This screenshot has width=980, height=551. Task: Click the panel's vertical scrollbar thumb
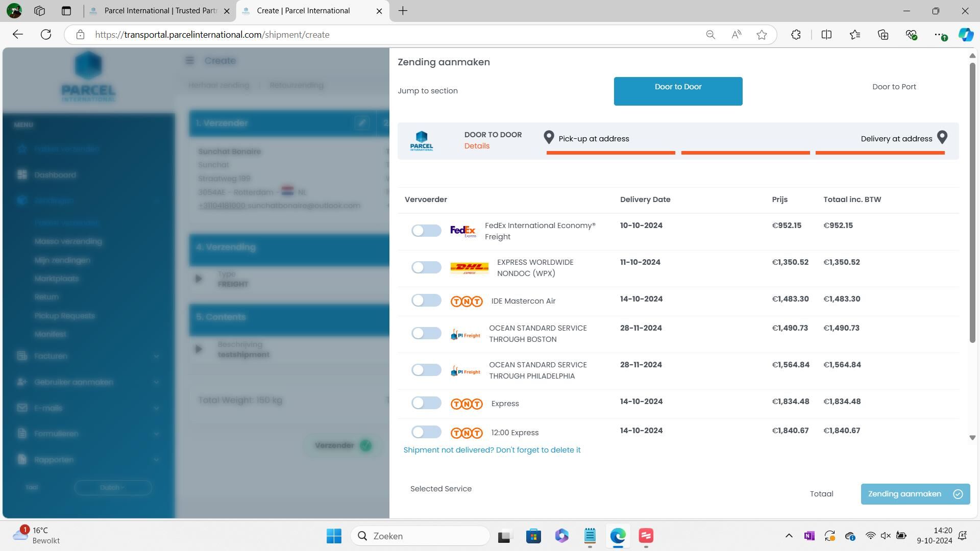(972, 204)
